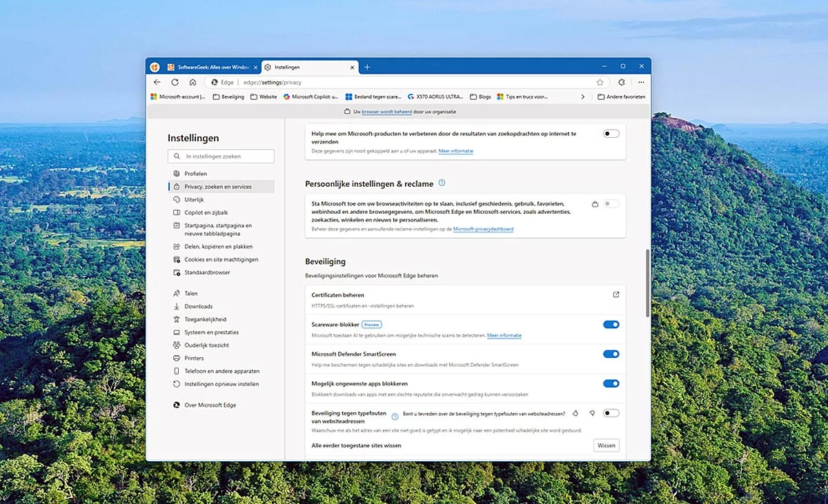Open Bestand tegen scare... bookmark

click(373, 97)
